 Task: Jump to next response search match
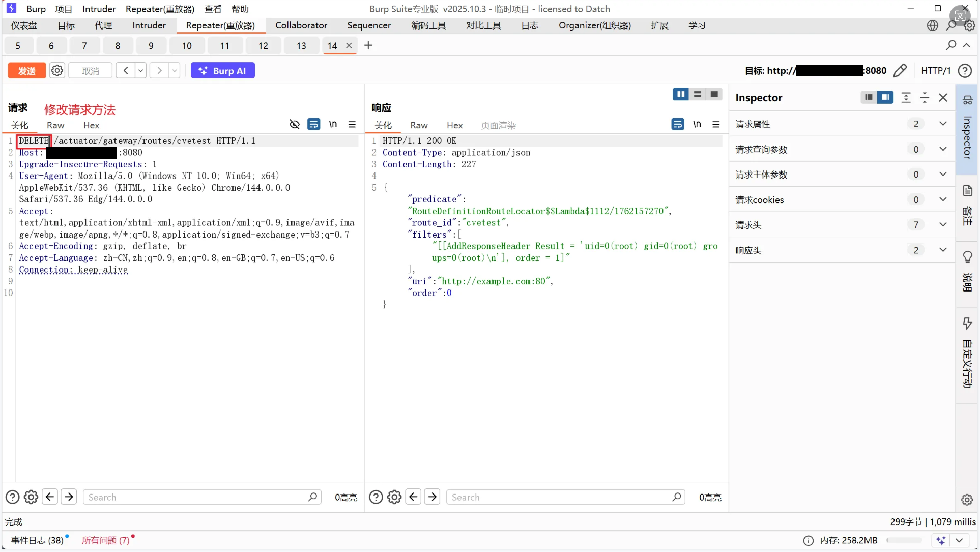click(x=433, y=497)
